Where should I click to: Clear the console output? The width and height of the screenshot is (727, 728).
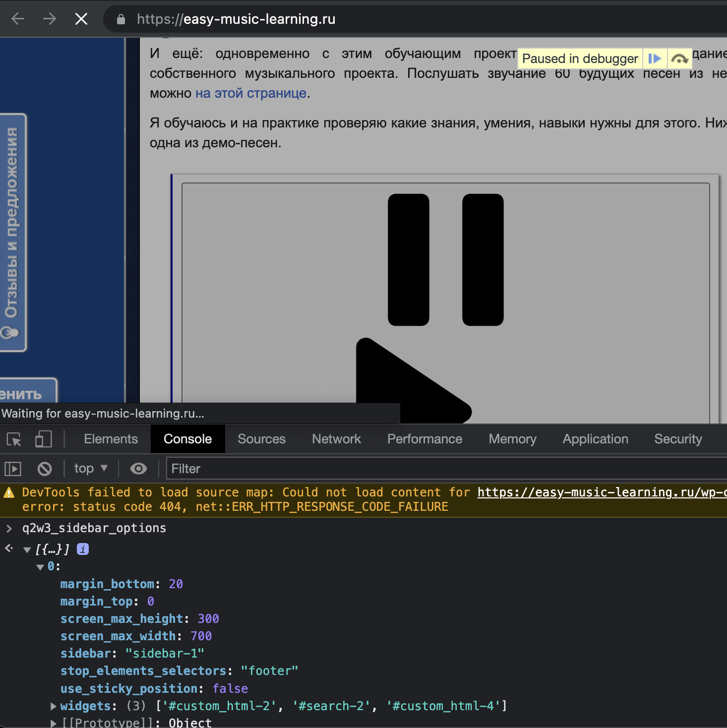[x=45, y=469]
